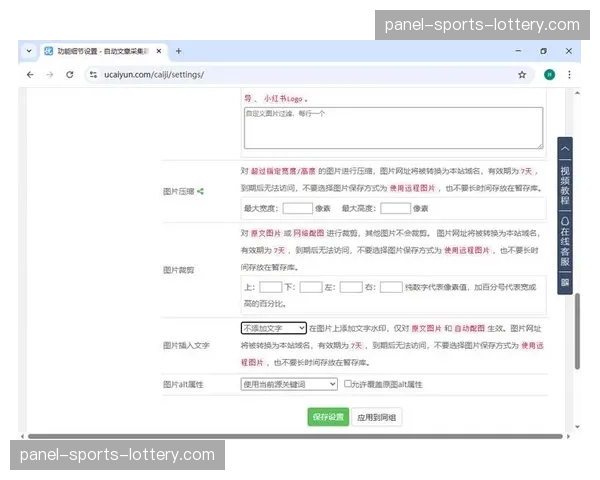
Task: Click the 下 crop input field
Action: point(311,287)
